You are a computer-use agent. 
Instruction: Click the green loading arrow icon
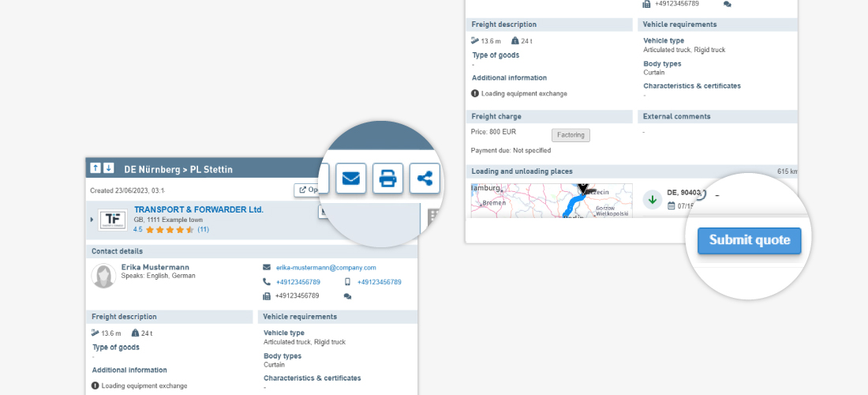(653, 199)
